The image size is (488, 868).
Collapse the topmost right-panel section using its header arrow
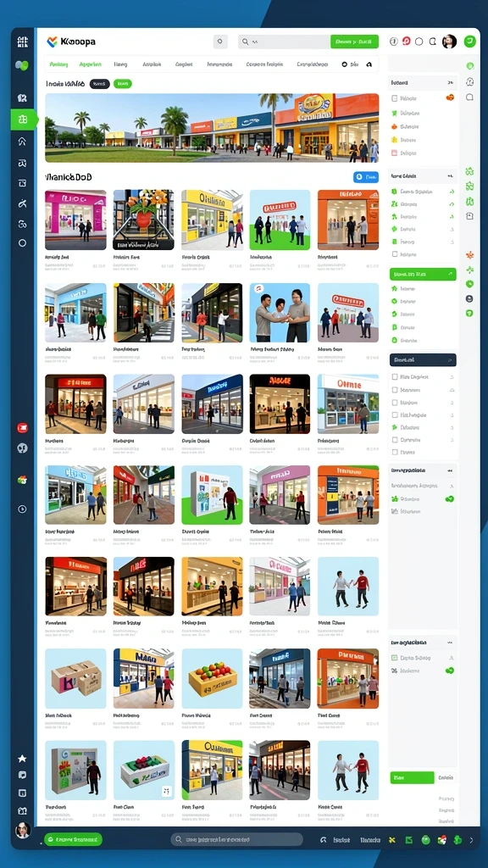point(451,83)
